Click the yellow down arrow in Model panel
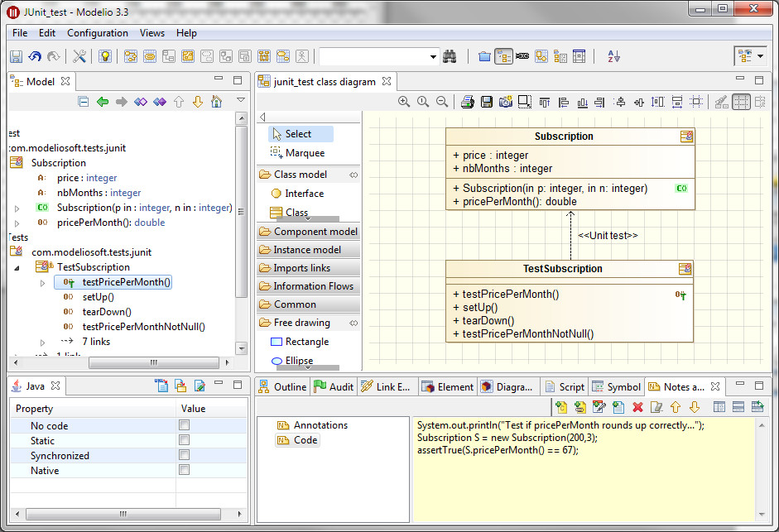The width and height of the screenshot is (779, 532). point(198,102)
